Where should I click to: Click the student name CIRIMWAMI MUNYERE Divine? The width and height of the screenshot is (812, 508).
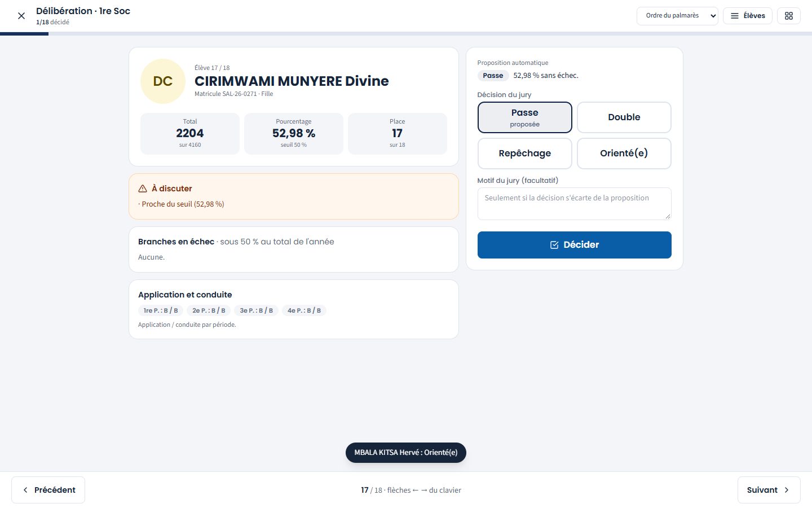click(292, 81)
